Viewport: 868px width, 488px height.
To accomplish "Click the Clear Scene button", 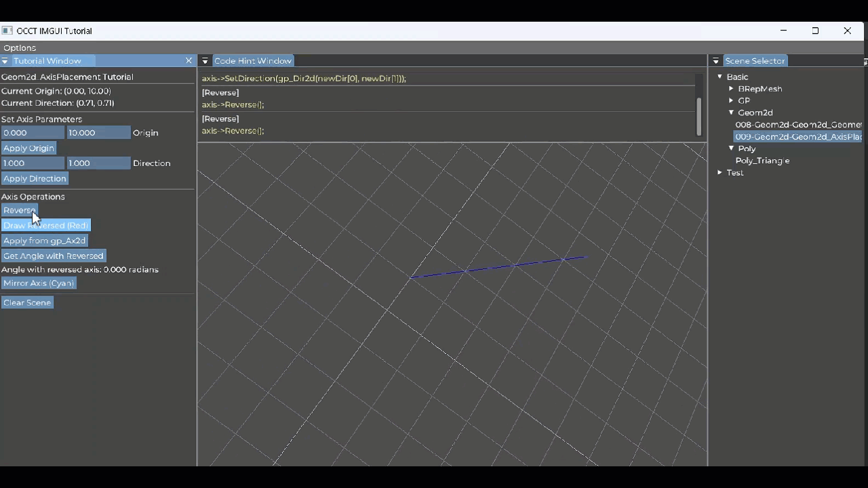I will click(27, 302).
